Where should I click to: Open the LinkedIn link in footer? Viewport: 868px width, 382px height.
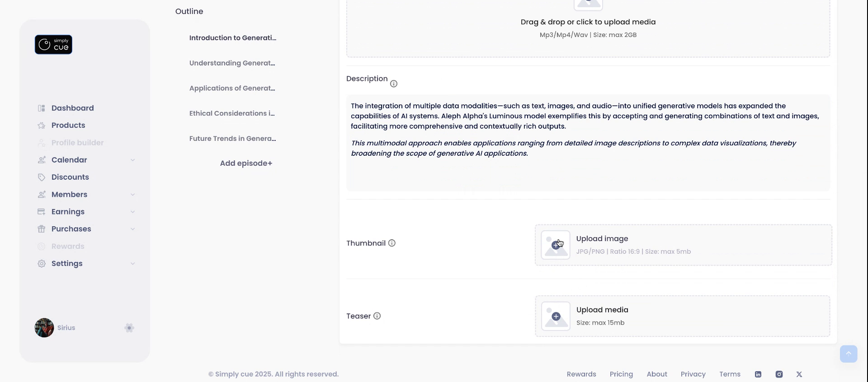click(758, 374)
